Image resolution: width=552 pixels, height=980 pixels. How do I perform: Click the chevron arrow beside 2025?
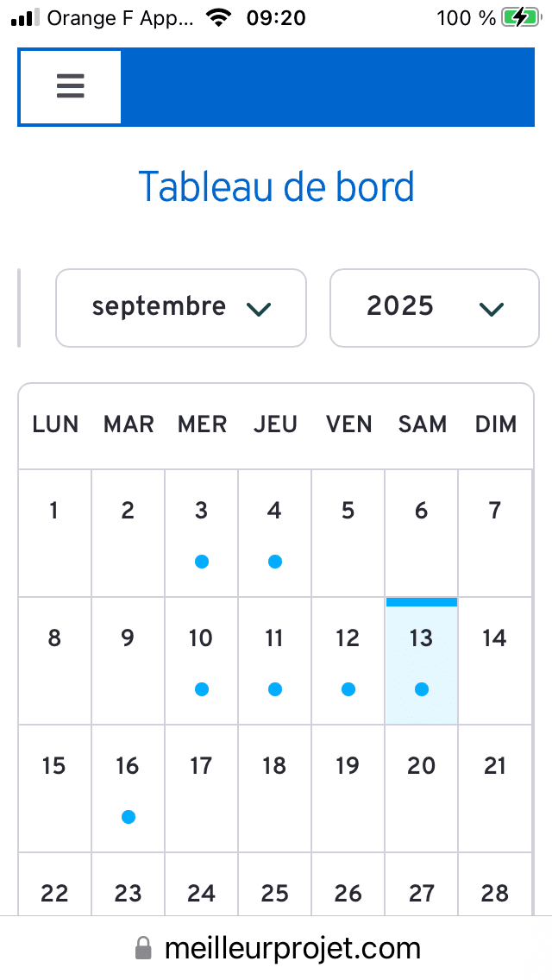(x=491, y=309)
